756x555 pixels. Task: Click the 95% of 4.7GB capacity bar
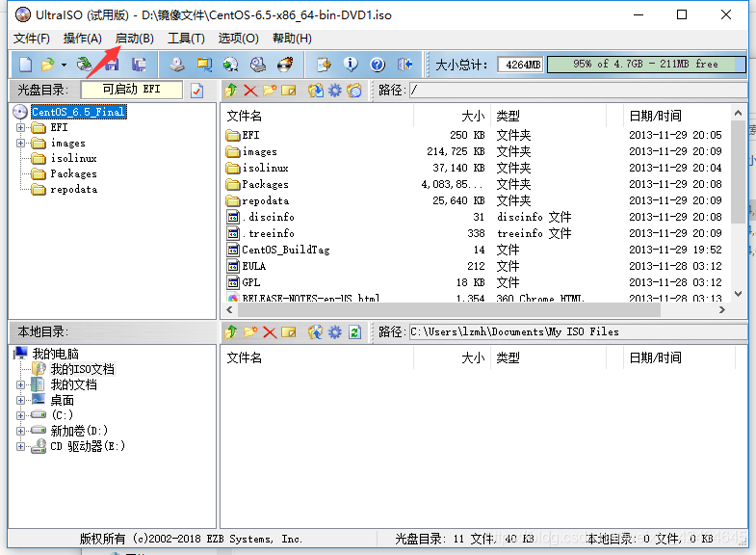coord(646,65)
